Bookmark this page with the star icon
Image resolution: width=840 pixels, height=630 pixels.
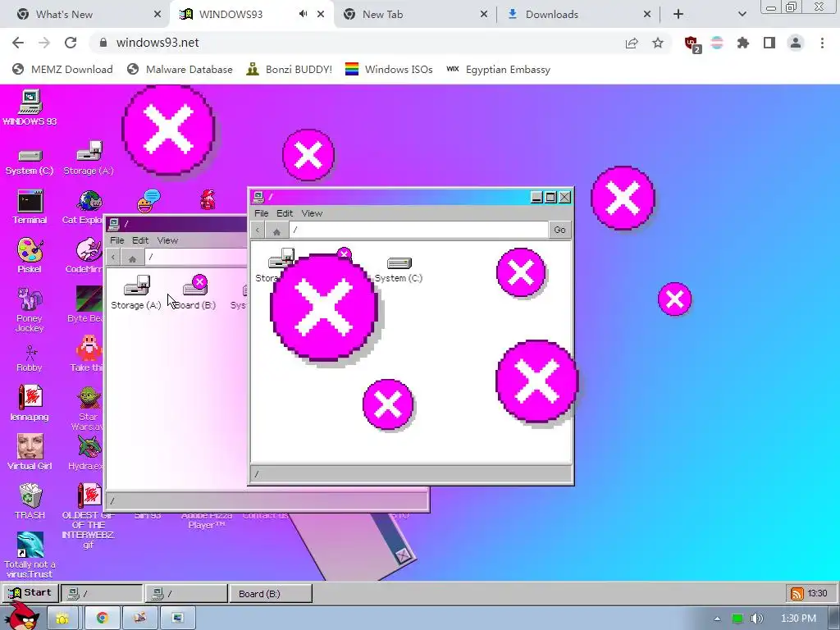click(658, 43)
